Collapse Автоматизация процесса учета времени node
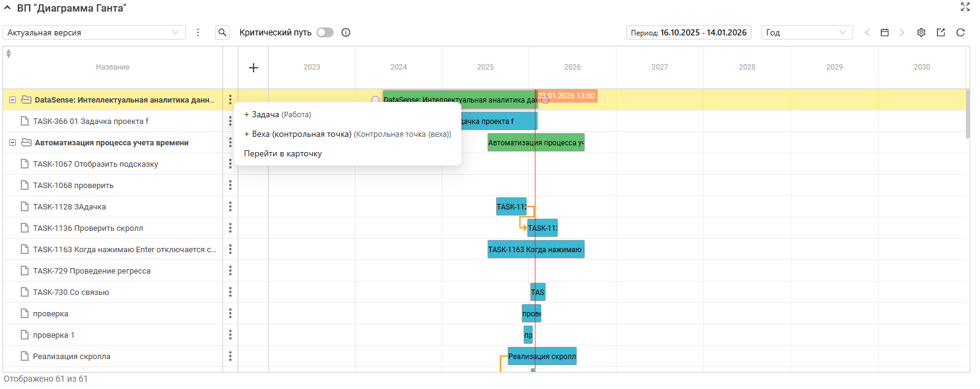 click(x=12, y=142)
